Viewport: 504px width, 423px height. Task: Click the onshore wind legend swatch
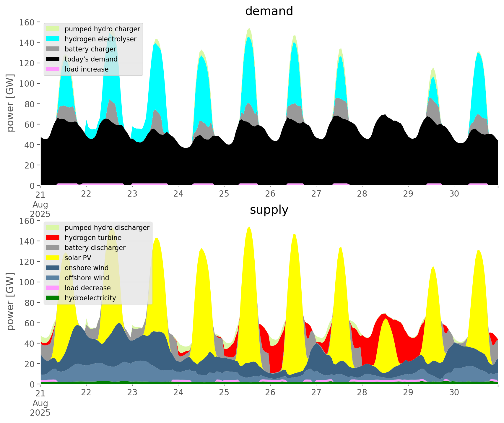pos(53,268)
